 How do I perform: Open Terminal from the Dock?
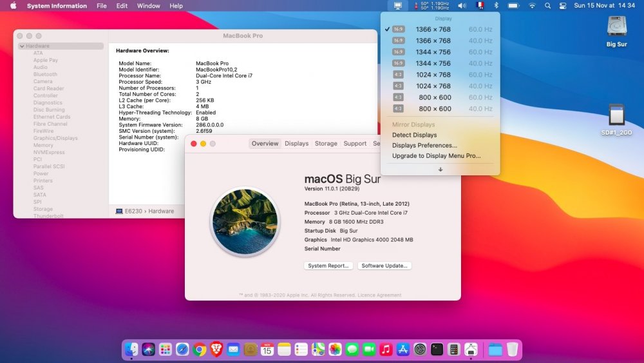(x=437, y=349)
